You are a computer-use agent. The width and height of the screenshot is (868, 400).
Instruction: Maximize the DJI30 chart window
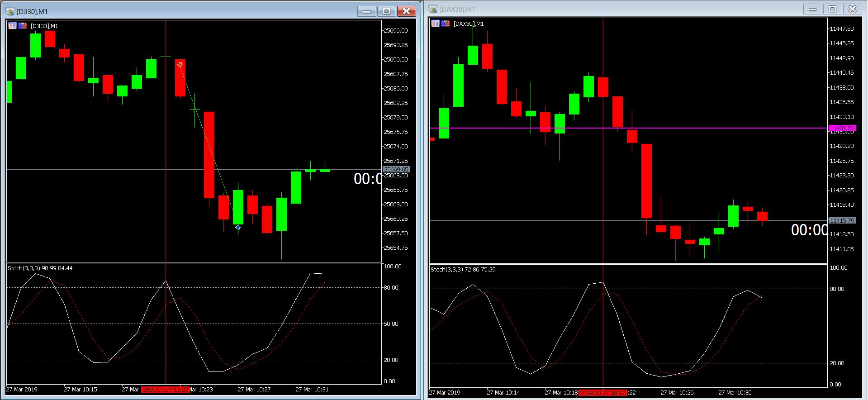pos(386,11)
